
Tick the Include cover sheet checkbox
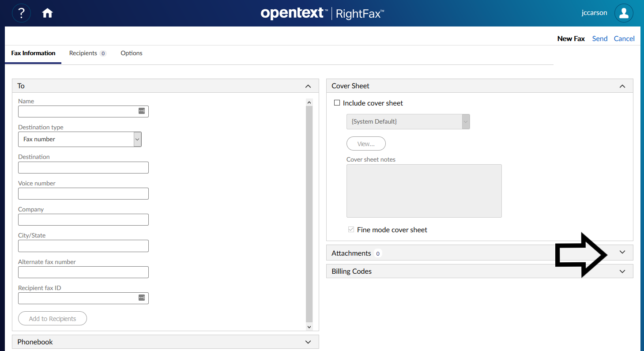coord(337,103)
